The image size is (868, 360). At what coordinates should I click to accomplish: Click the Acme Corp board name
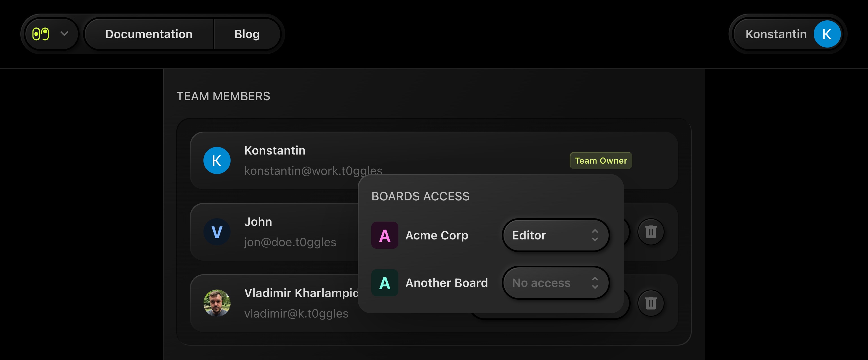click(436, 235)
